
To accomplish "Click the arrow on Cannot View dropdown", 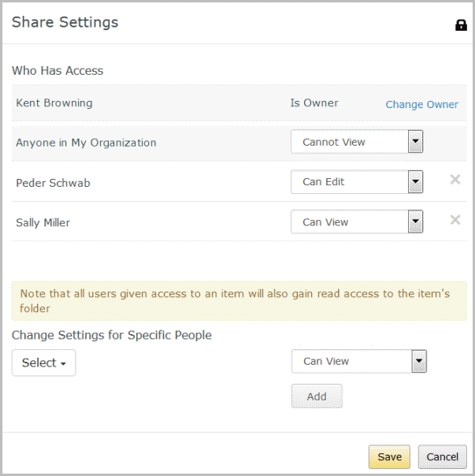I will coord(415,142).
